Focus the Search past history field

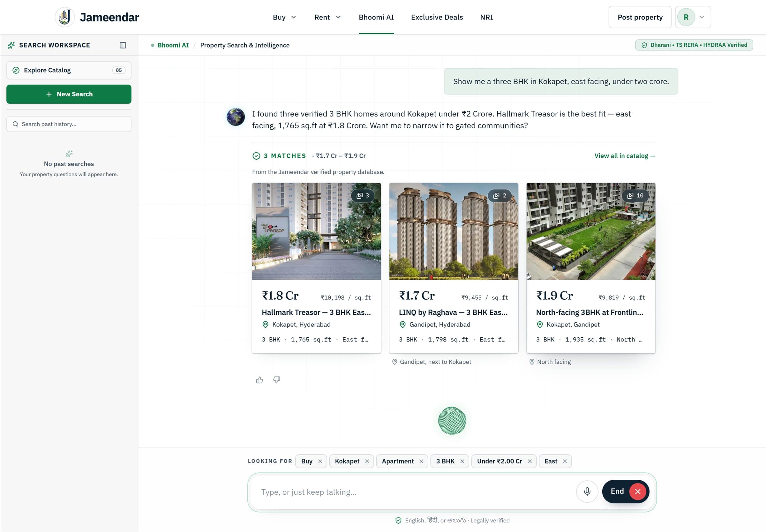point(69,124)
